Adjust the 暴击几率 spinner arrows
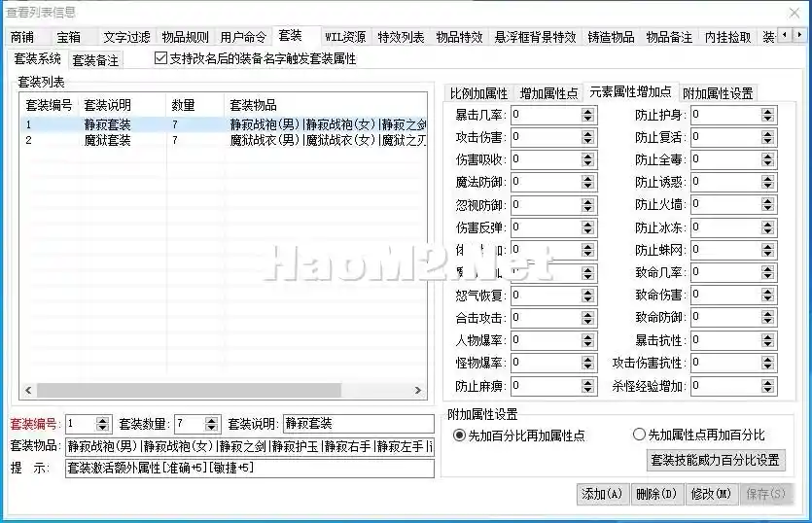The height and width of the screenshot is (523, 812). coord(587,115)
